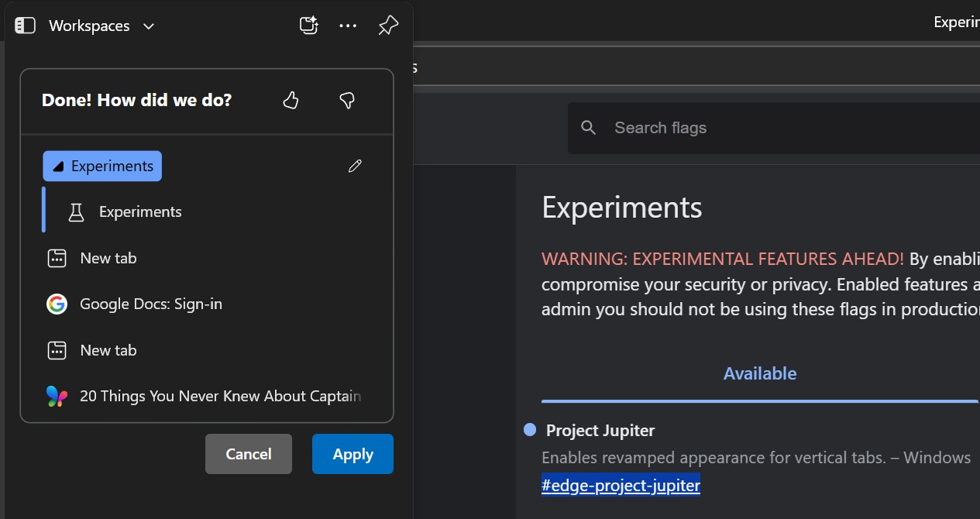
Task: Click the create new workspace icon
Action: pyautogui.click(x=308, y=25)
